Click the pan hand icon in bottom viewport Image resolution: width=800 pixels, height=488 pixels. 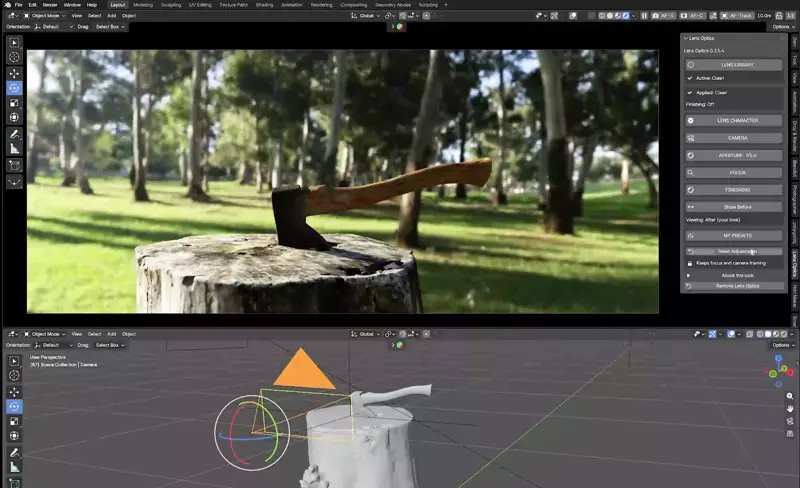click(790, 408)
